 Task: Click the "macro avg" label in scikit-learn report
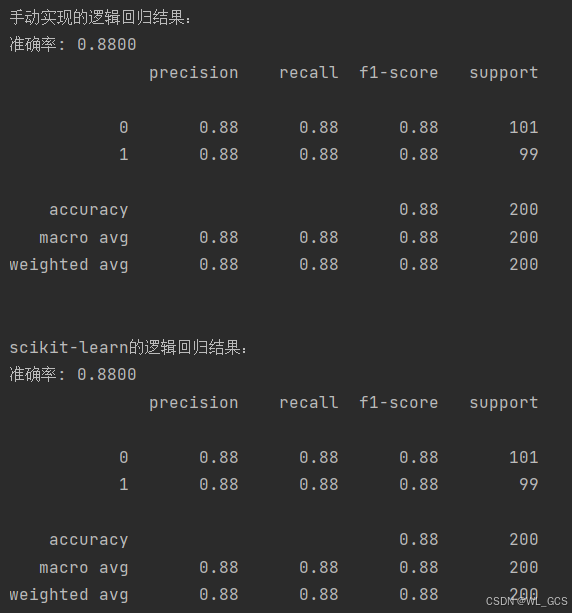pos(84,568)
